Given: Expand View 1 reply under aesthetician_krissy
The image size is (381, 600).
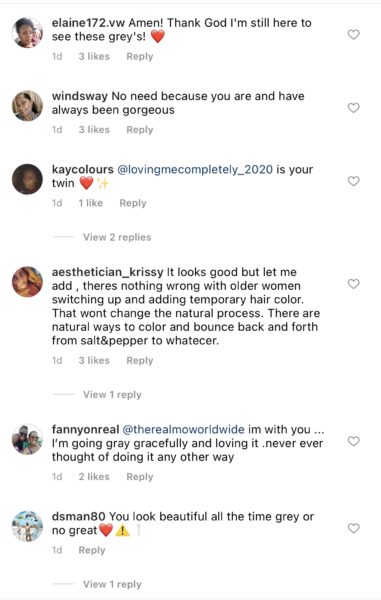Looking at the screenshot, I should pyautogui.click(x=112, y=395).
